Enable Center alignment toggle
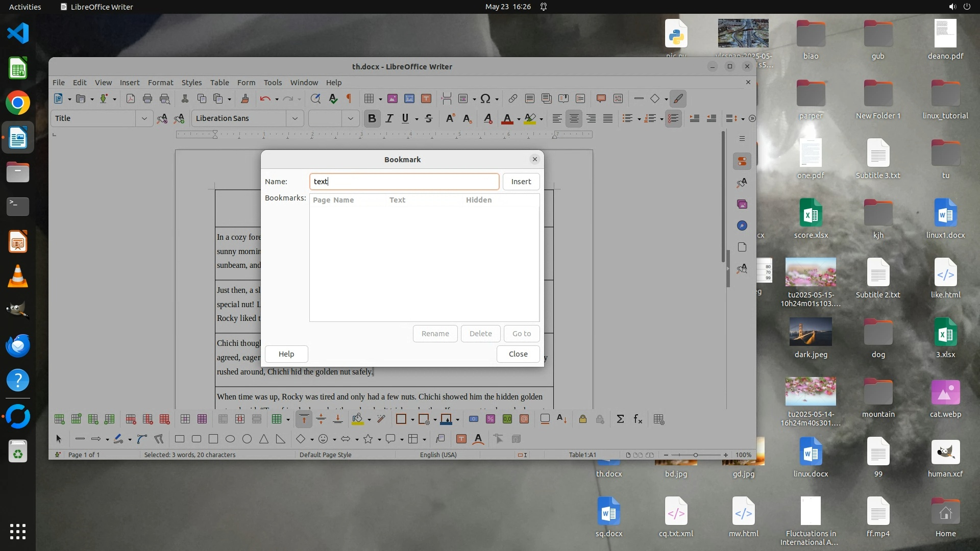The width and height of the screenshot is (980, 551). tap(574, 118)
